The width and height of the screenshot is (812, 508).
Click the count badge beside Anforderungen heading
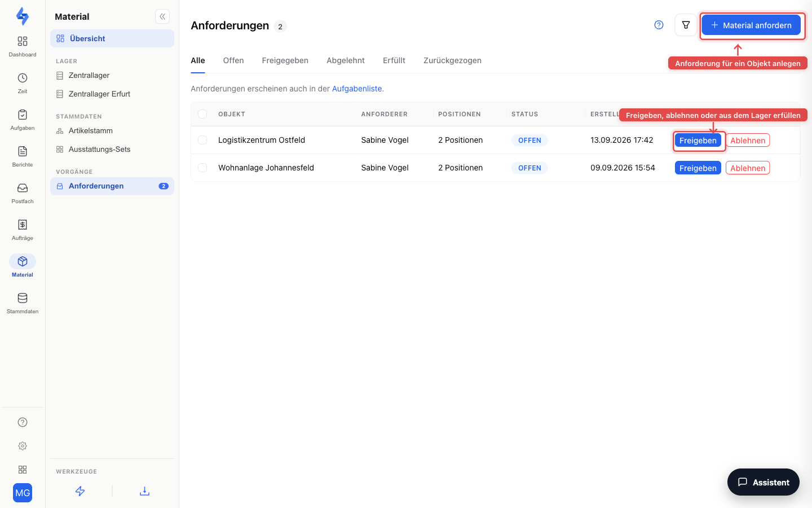coord(280,27)
